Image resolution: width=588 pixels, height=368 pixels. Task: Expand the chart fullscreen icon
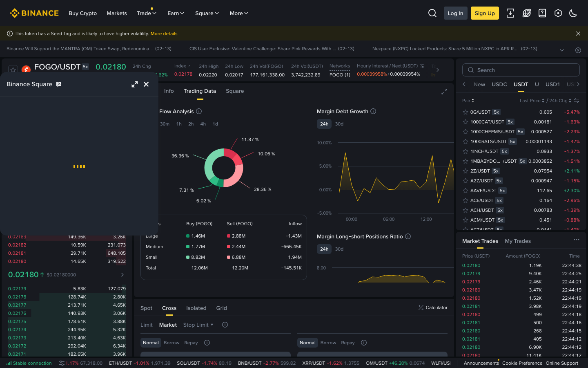[x=444, y=92]
